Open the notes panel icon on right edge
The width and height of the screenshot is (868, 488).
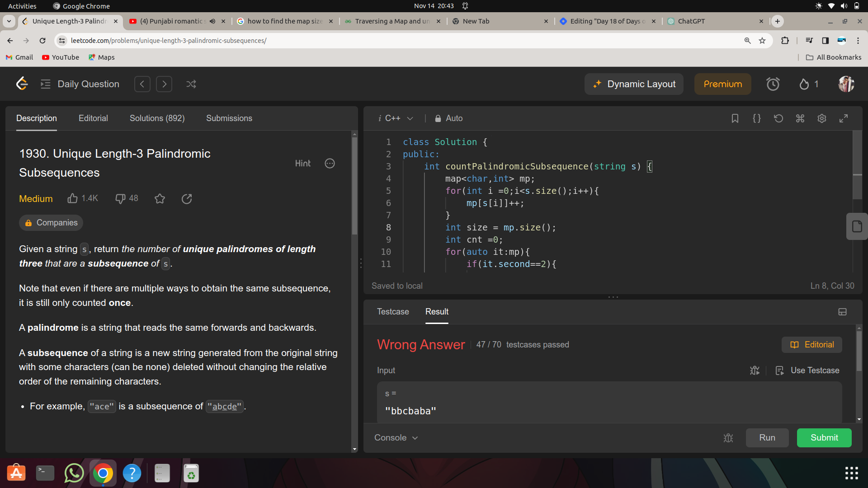click(857, 226)
